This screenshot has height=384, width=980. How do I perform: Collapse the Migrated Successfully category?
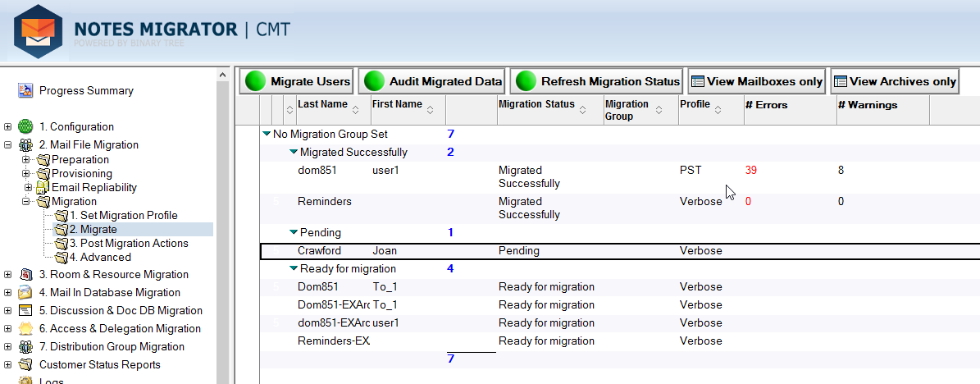[x=294, y=152]
